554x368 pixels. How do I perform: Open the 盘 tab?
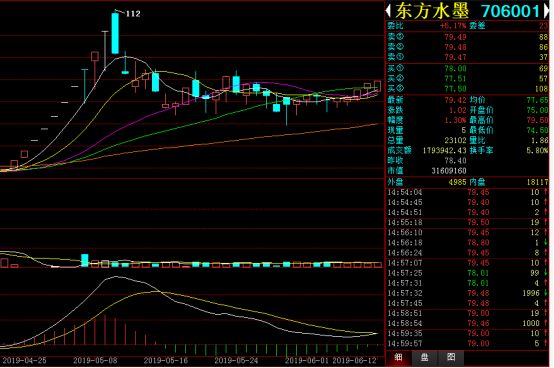coord(425,357)
